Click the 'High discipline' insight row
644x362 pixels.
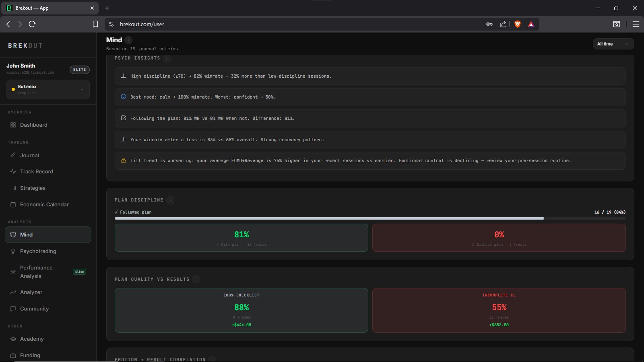point(370,76)
